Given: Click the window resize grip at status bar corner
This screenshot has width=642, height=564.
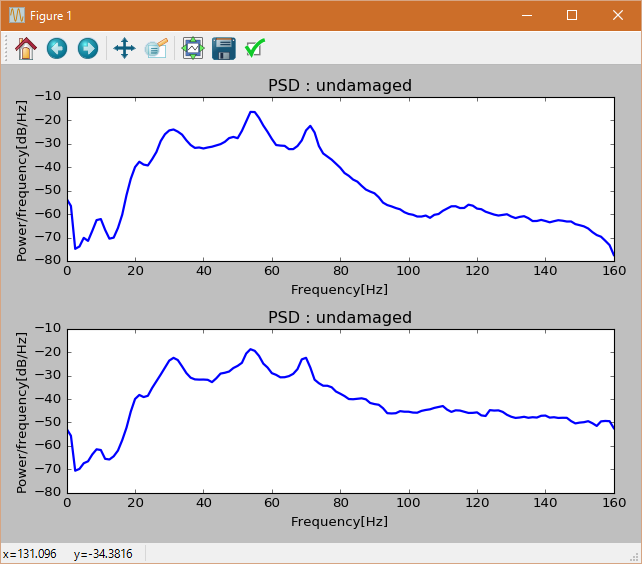Looking at the screenshot, I should 635,557.
